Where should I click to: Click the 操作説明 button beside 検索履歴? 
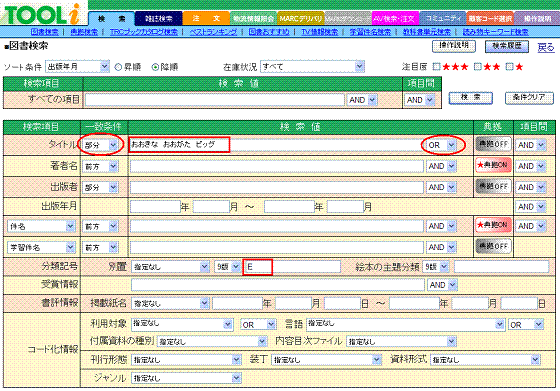tap(454, 46)
